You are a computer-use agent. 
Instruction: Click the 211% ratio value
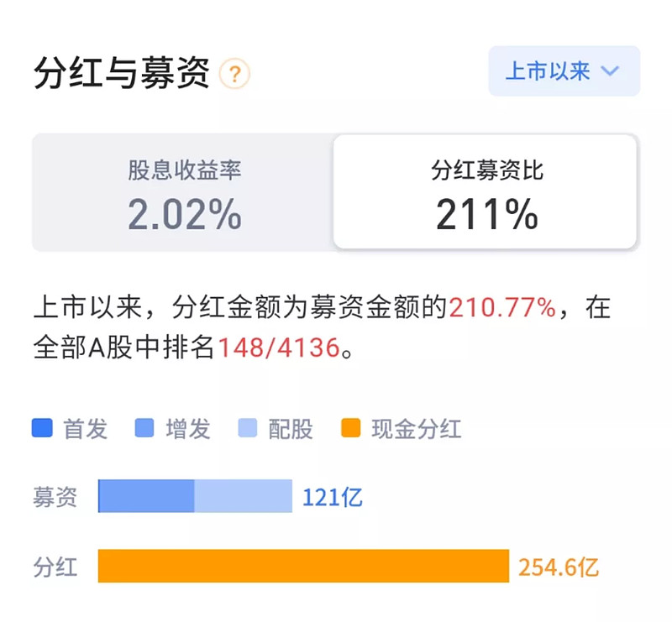(487, 217)
